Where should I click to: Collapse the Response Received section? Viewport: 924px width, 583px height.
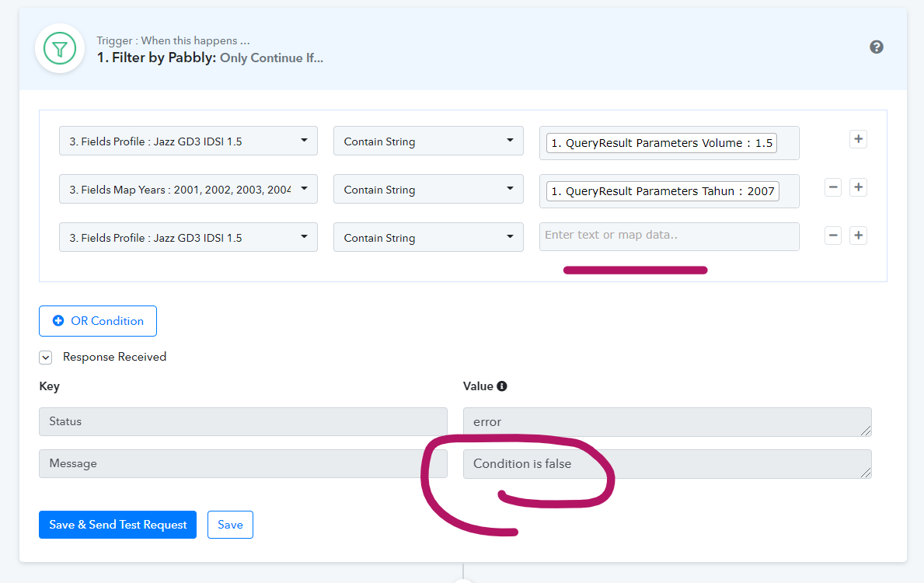(x=46, y=358)
